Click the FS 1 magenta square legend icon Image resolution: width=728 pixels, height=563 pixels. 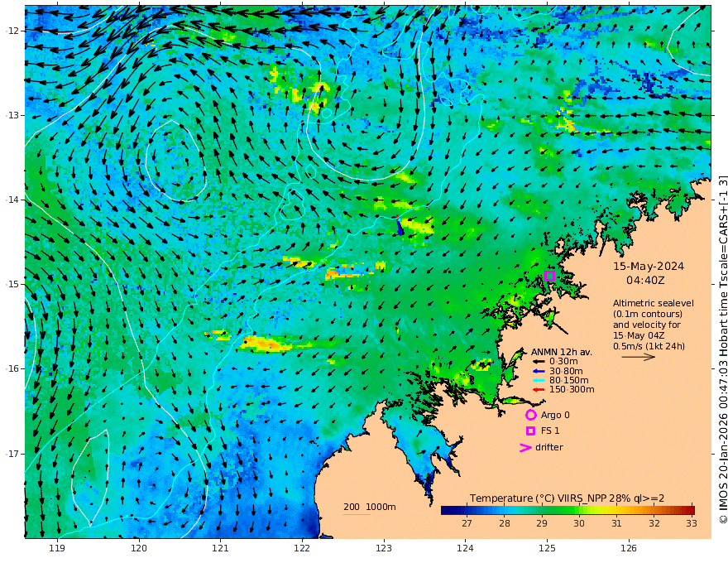pyautogui.click(x=530, y=431)
